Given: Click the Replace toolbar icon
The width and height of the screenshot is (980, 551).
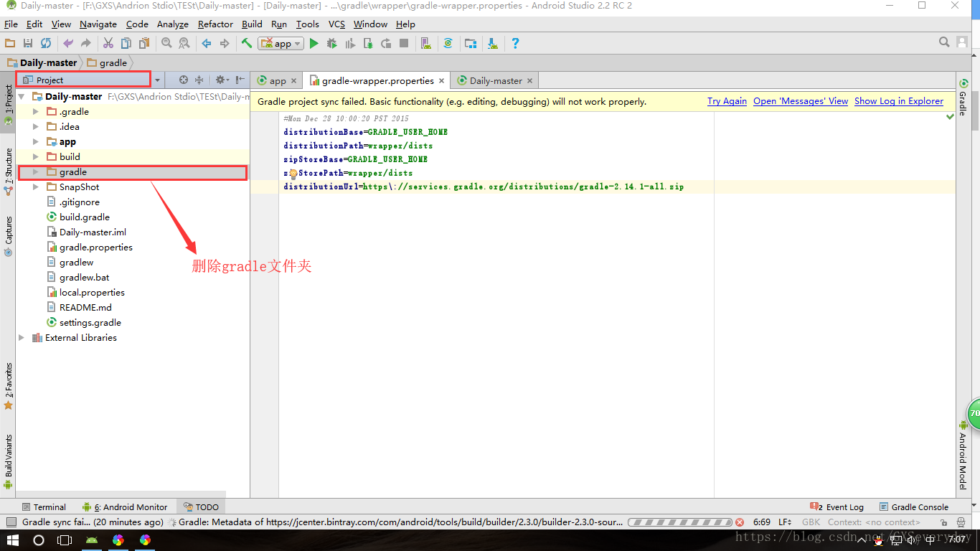Looking at the screenshot, I should (x=184, y=44).
